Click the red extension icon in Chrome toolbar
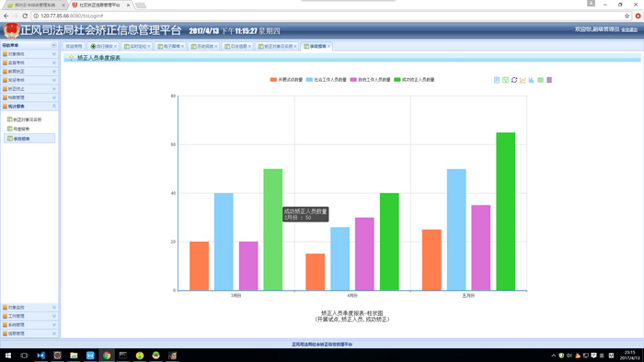 point(638,16)
